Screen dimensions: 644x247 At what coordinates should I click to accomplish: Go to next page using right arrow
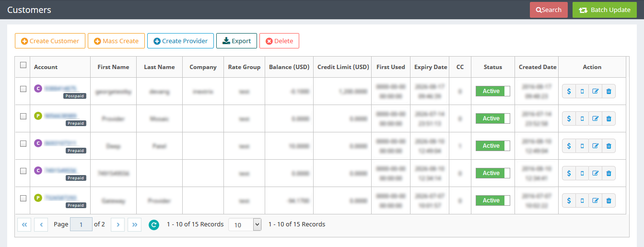click(118, 224)
